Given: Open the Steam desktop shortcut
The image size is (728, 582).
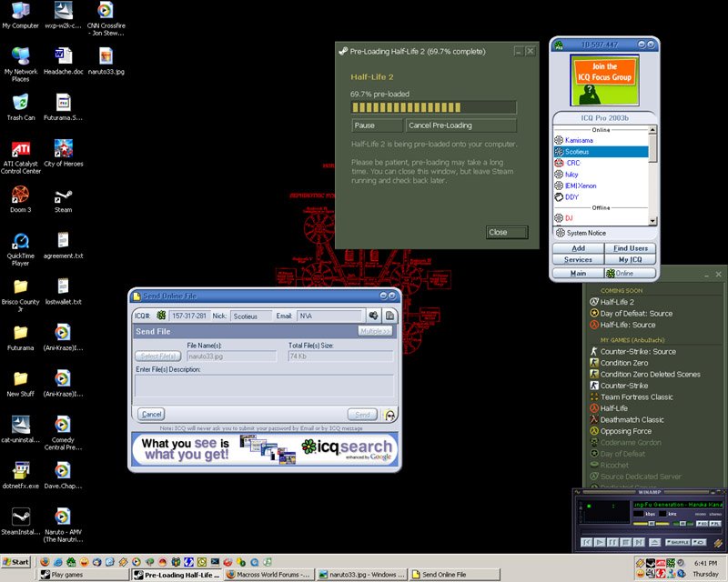Looking at the screenshot, I should coord(63,199).
